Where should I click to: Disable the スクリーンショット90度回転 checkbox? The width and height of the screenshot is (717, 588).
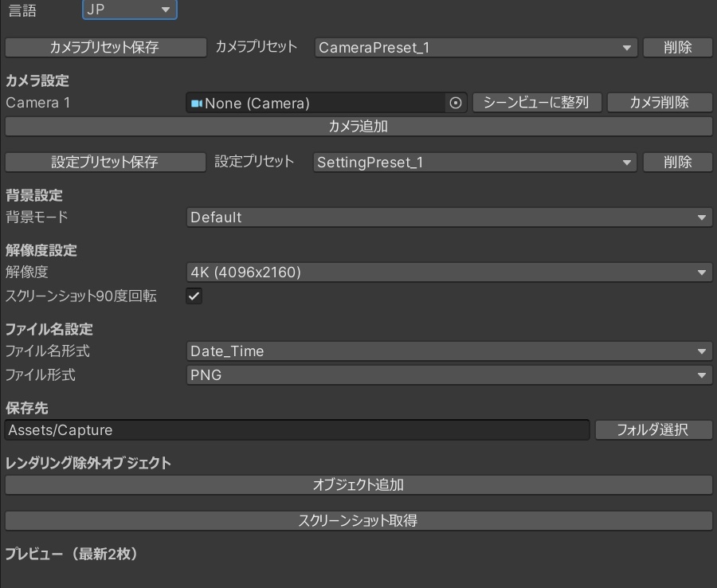(x=192, y=295)
